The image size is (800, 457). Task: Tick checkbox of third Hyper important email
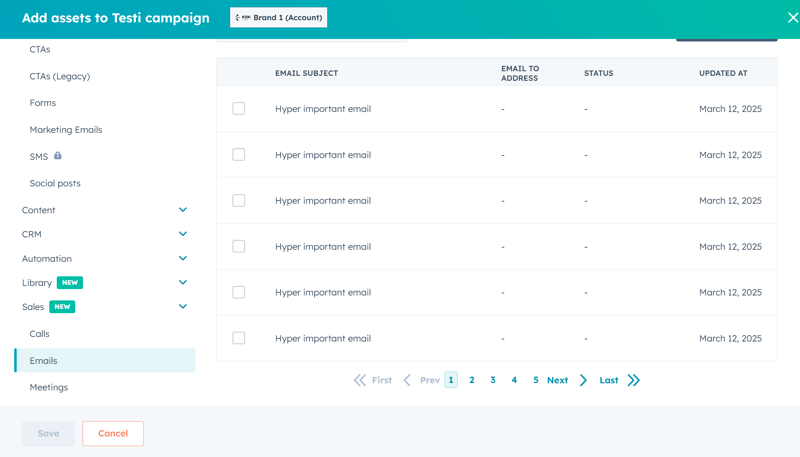239,200
